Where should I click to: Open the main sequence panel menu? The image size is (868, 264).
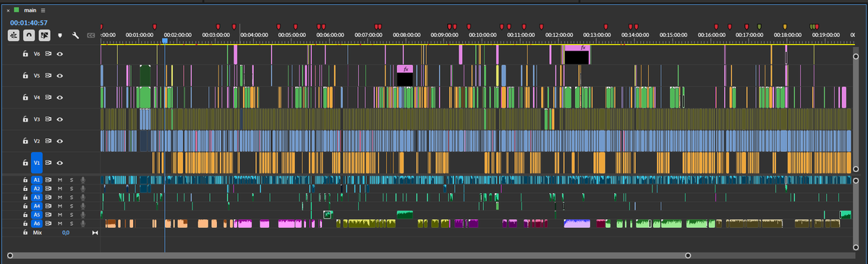(x=43, y=10)
